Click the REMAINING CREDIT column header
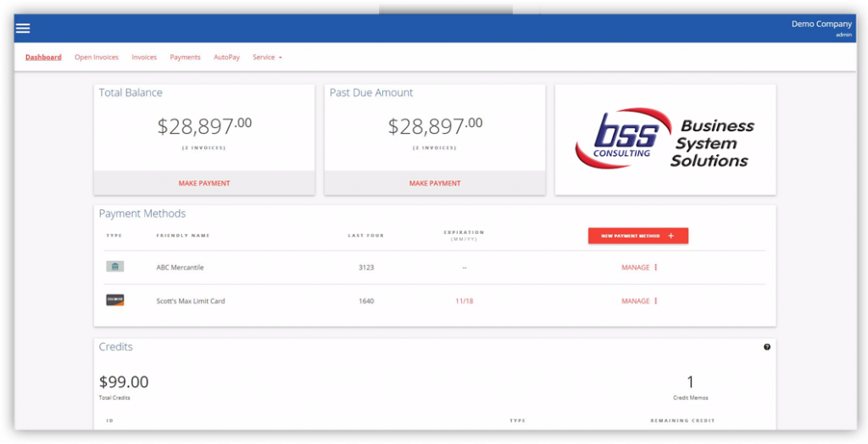868x444 pixels. [x=682, y=421]
